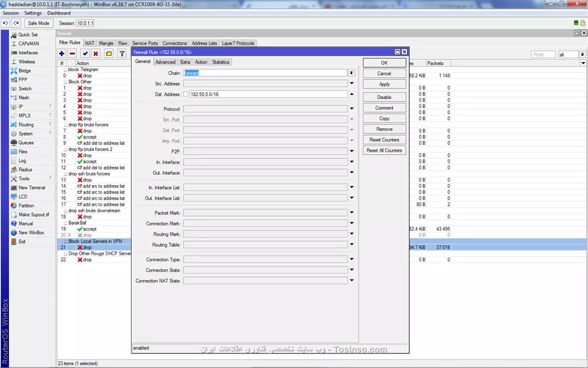Expand the In. Interface field
Screen dimensions: 588x368
352,162
